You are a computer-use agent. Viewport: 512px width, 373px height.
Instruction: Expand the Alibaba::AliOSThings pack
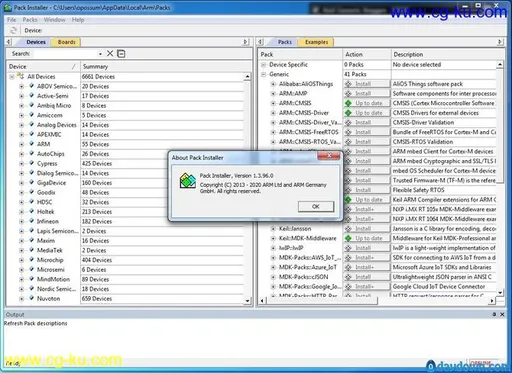click(273, 84)
